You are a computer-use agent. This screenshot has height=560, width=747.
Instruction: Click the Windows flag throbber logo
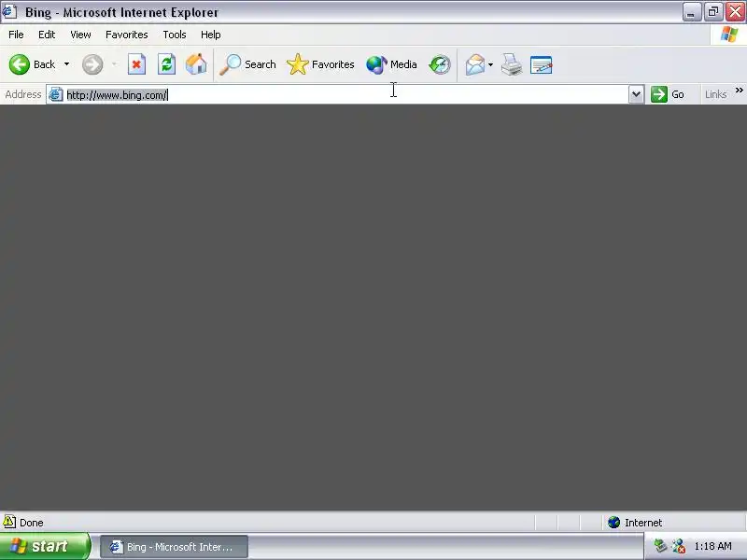point(729,35)
